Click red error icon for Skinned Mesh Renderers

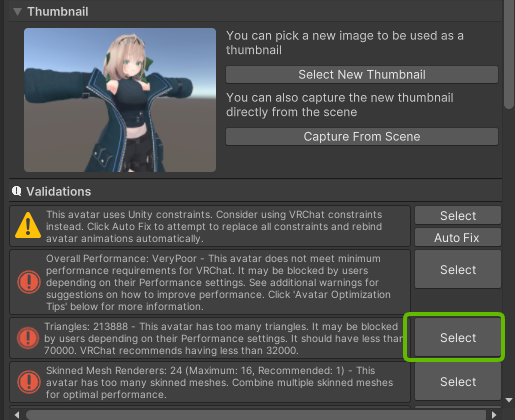pos(29,382)
